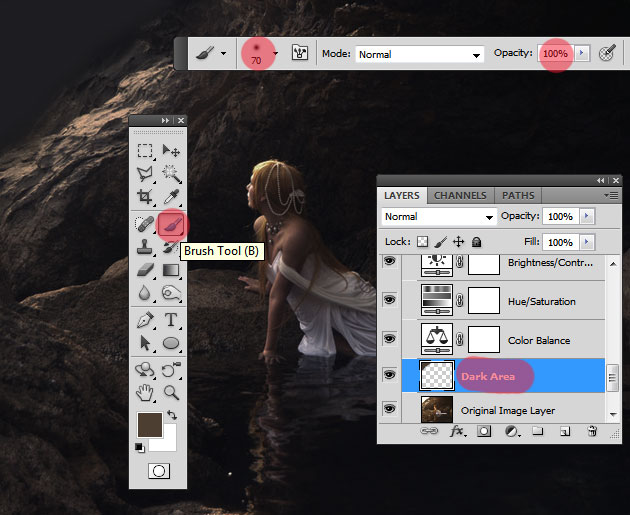Viewport: 630px width, 515px height.
Task: Select the Pen tool
Action: tap(145, 320)
